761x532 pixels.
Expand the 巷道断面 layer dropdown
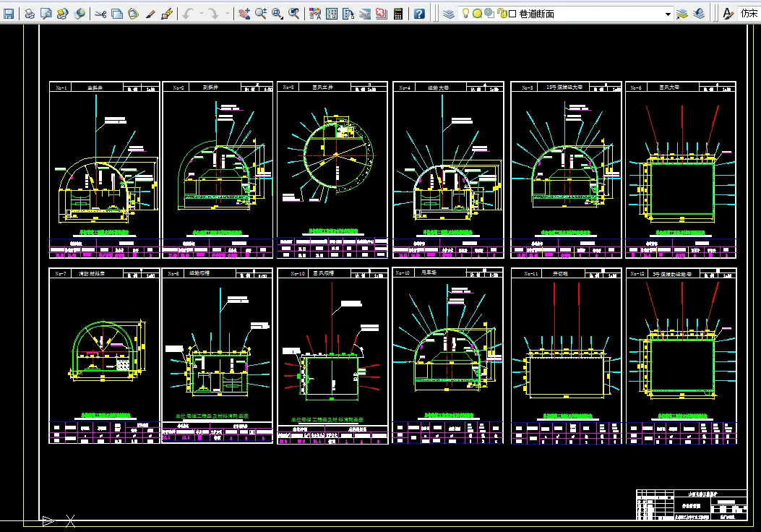pyautogui.click(x=668, y=14)
